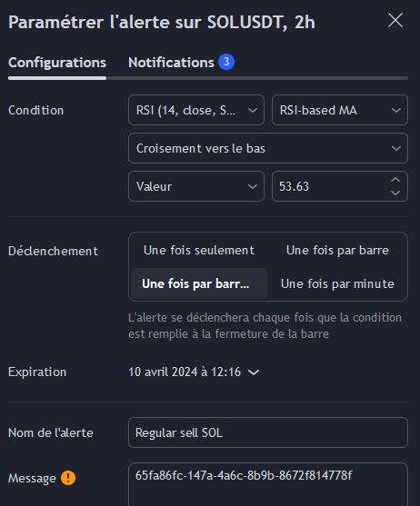This screenshot has height=506, width=420.
Task: Click the orange warning icon beside Message
Action: 68,478
